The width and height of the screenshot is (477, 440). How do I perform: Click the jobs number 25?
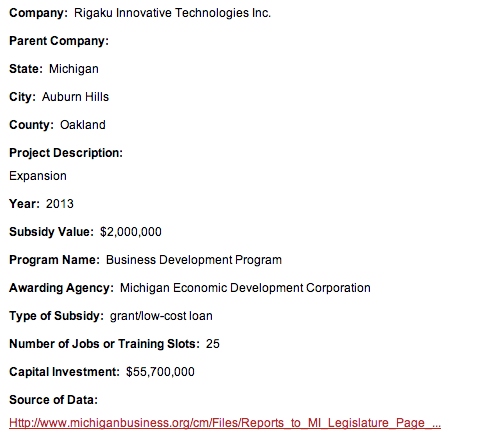(213, 344)
